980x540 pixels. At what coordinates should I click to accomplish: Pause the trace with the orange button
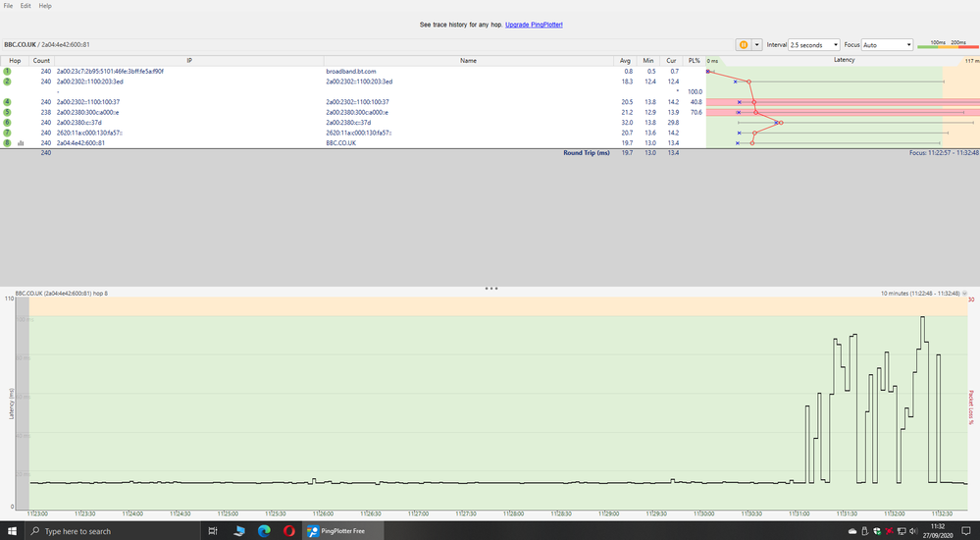click(743, 45)
